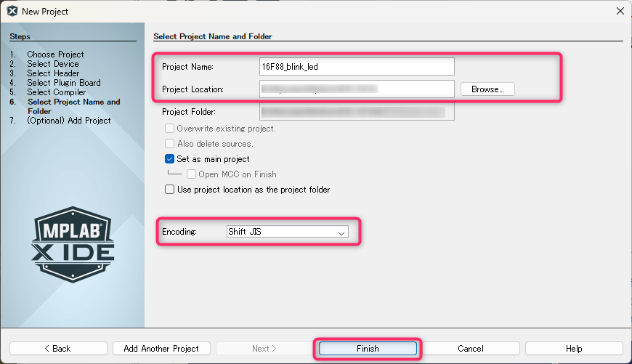This screenshot has height=364, width=632.
Task: Click the Project Location input field
Action: pos(357,89)
